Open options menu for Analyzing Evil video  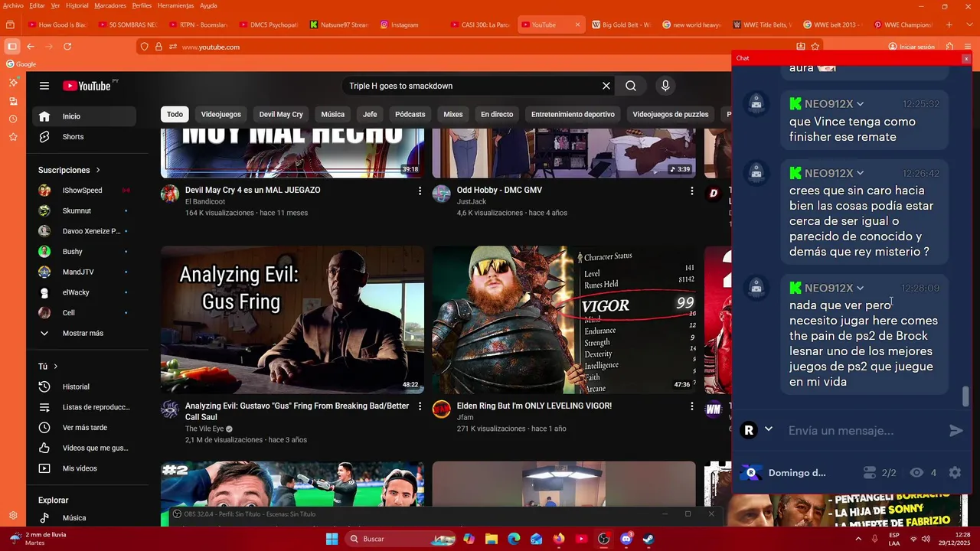click(x=420, y=406)
